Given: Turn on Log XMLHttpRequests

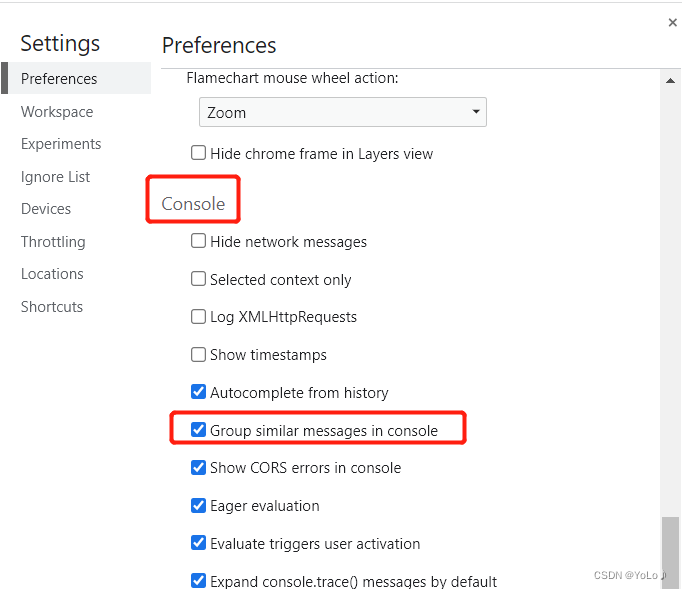Looking at the screenshot, I should (199, 317).
